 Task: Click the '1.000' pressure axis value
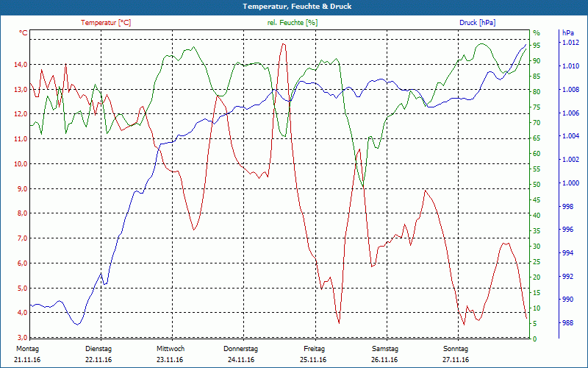pos(570,183)
